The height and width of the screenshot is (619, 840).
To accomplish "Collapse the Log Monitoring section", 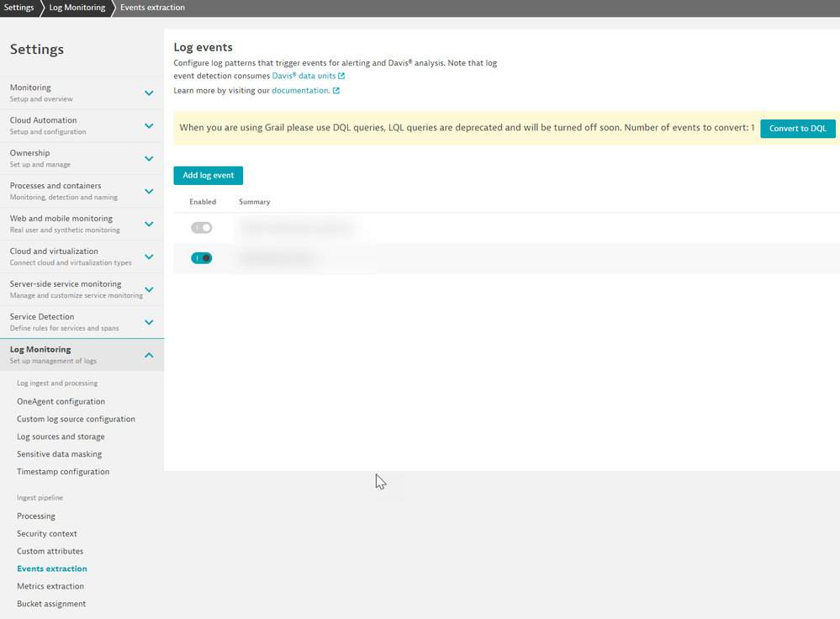I will tap(149, 355).
